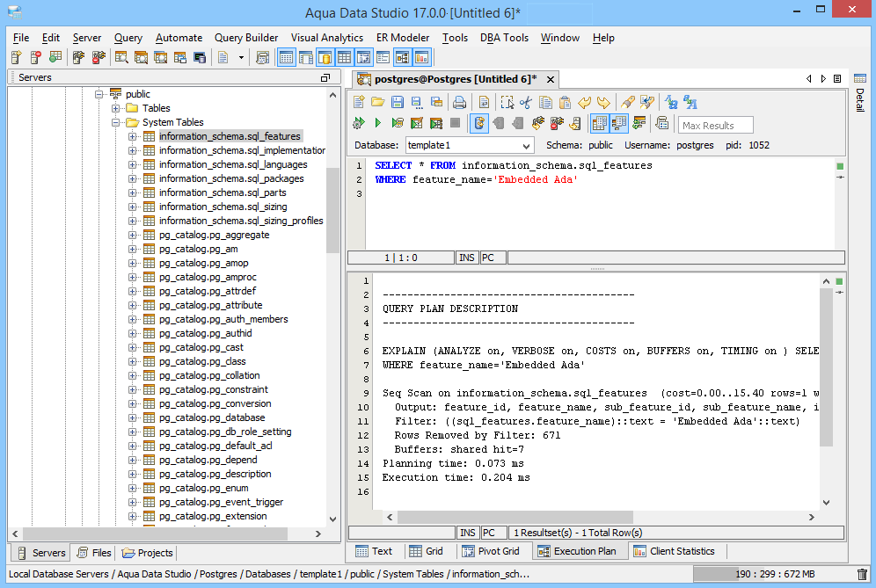876x588 pixels.
Task: Click the server tree vertical scrollbar thumb
Action: (333, 211)
